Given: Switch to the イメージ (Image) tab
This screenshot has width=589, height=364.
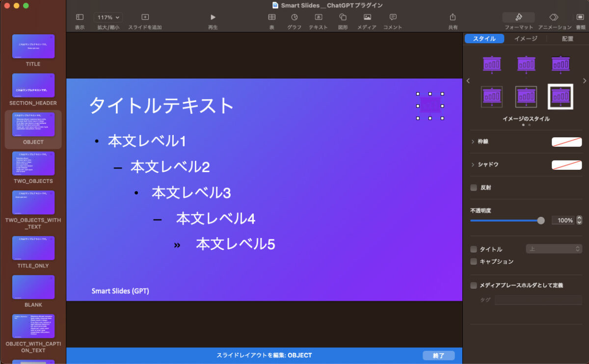Looking at the screenshot, I should point(525,38).
